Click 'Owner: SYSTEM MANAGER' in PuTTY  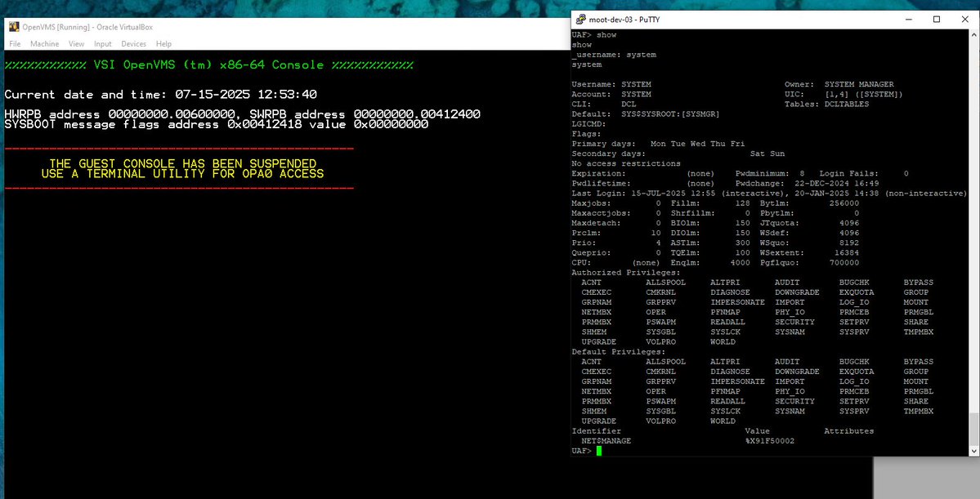pos(839,84)
